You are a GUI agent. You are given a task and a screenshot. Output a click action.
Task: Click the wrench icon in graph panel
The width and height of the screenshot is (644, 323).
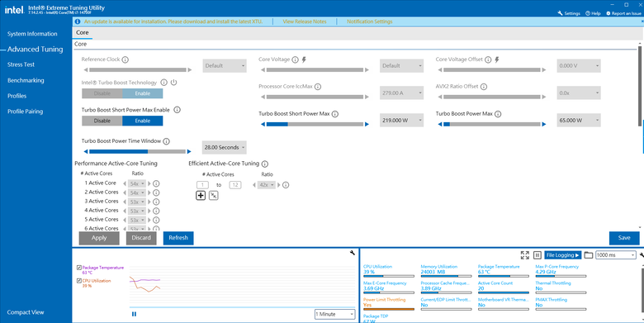click(x=352, y=253)
